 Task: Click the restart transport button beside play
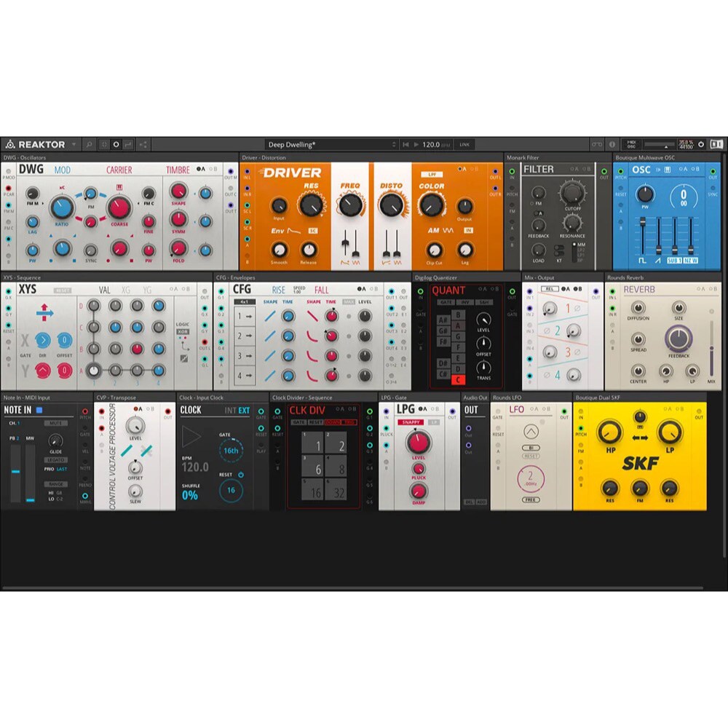coord(405,144)
